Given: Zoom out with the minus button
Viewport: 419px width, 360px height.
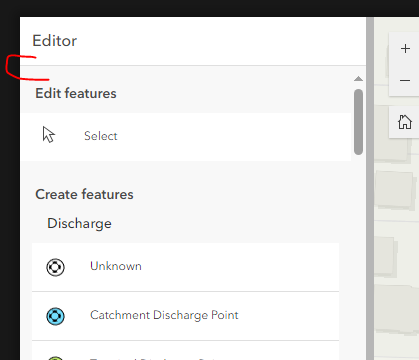Looking at the screenshot, I should 405,81.
